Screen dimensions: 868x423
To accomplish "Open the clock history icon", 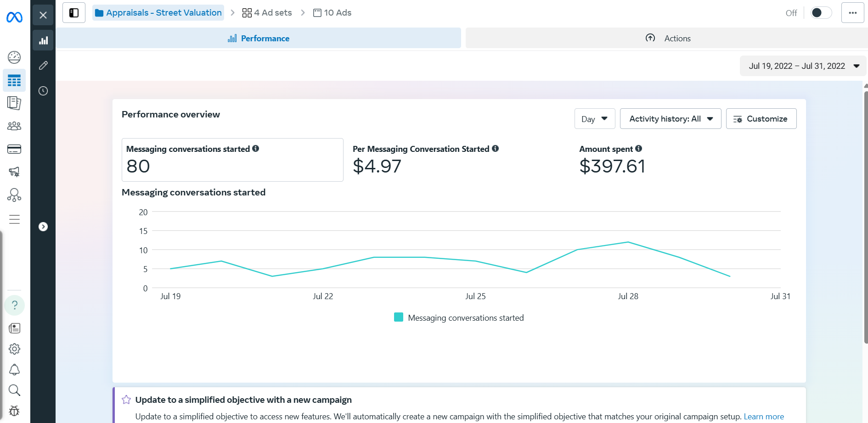I will [x=43, y=91].
